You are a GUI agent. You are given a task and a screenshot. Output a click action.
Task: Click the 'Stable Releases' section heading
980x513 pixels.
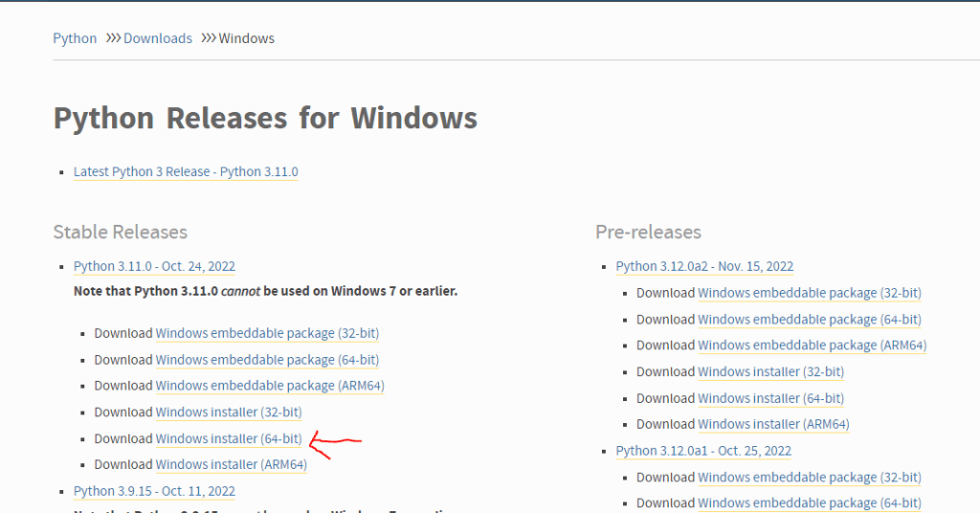pos(120,232)
